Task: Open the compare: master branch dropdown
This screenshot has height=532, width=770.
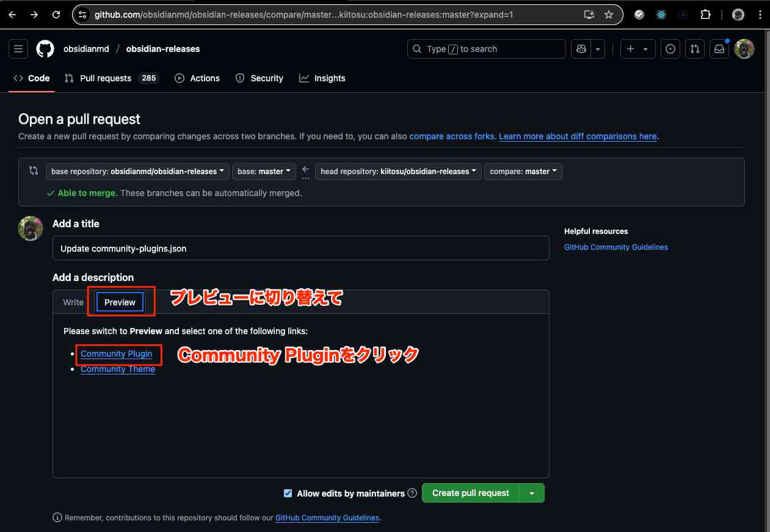Action: (523, 172)
